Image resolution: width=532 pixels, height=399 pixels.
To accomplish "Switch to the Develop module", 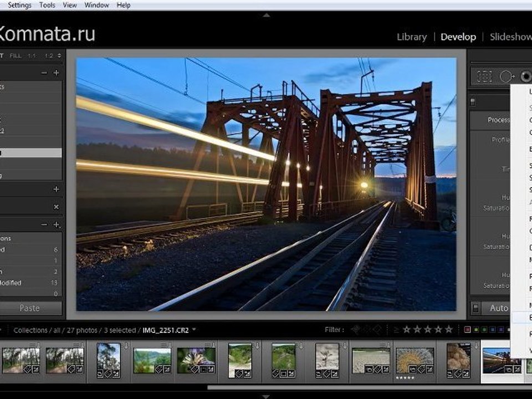I will pos(458,37).
